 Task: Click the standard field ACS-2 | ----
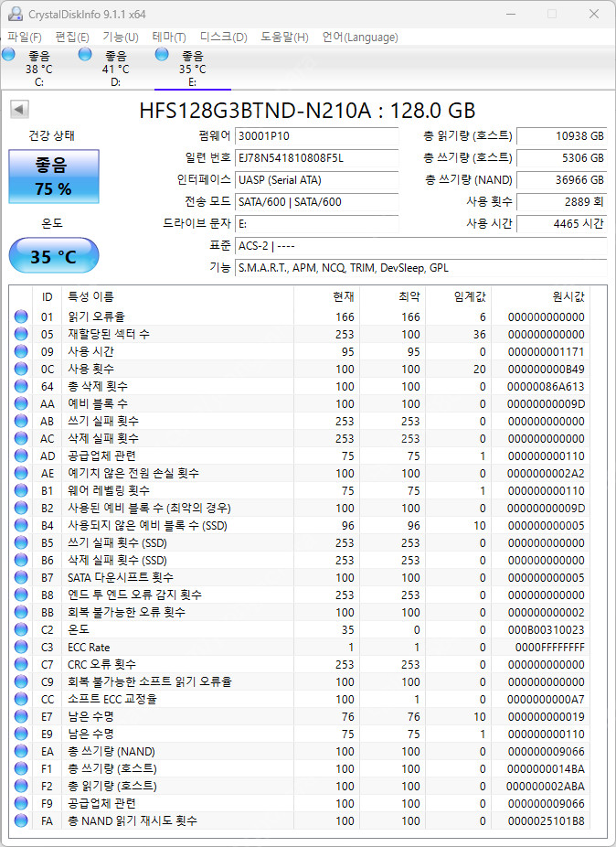421,246
